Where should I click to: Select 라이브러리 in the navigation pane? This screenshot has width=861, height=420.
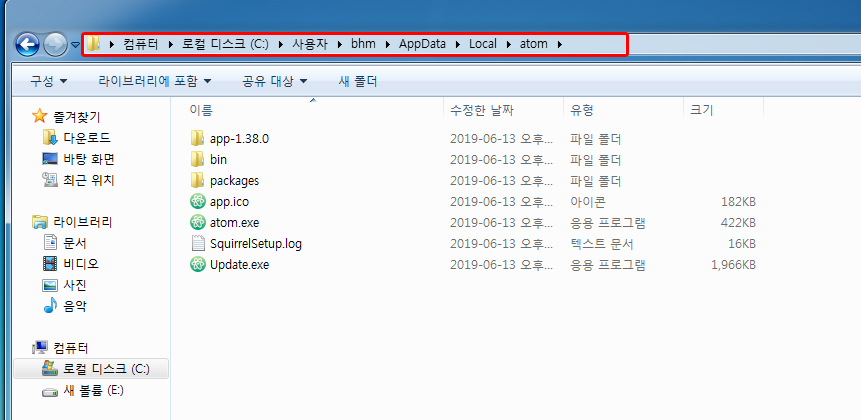82,222
